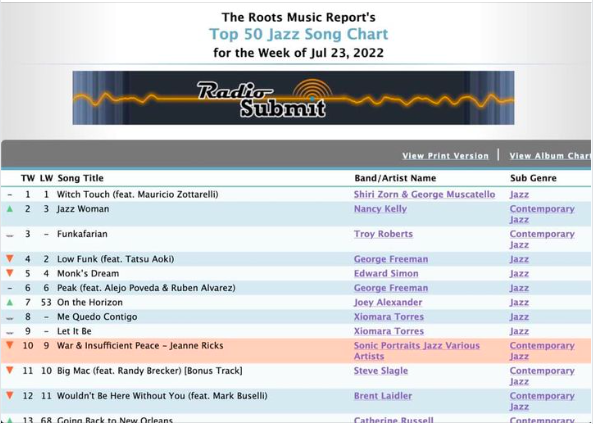Screen dimensions: 593x424
Task: Select song title Let It Be
Action: tap(74, 331)
